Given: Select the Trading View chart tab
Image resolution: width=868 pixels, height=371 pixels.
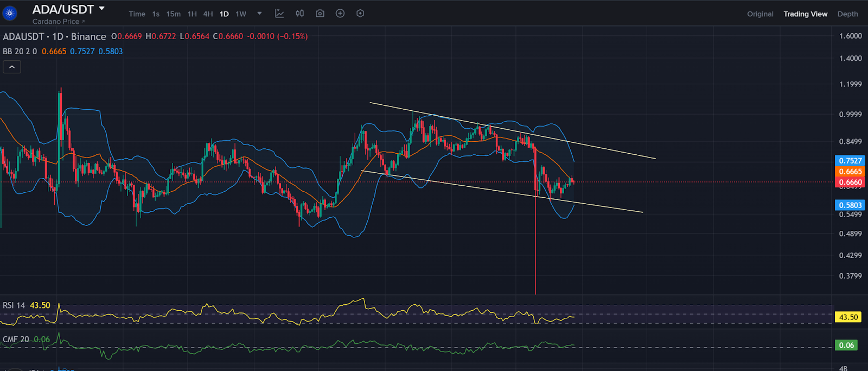Looking at the screenshot, I should click(x=805, y=14).
